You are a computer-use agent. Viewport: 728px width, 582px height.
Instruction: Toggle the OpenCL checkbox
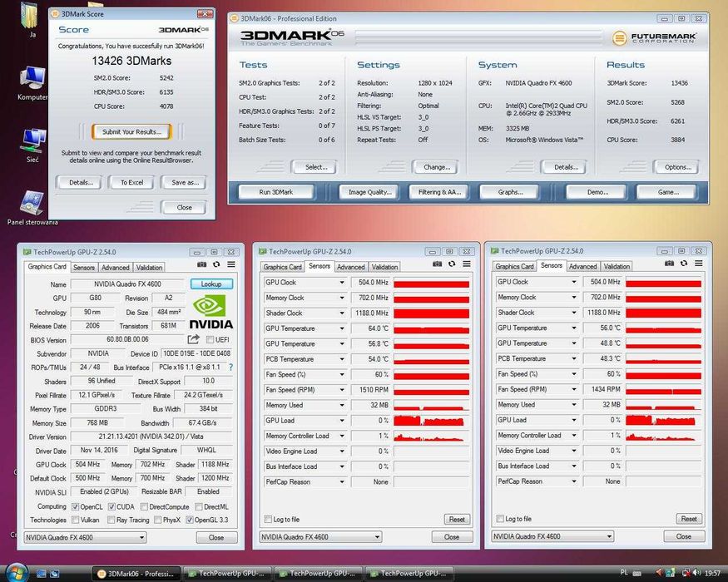[x=75, y=507]
